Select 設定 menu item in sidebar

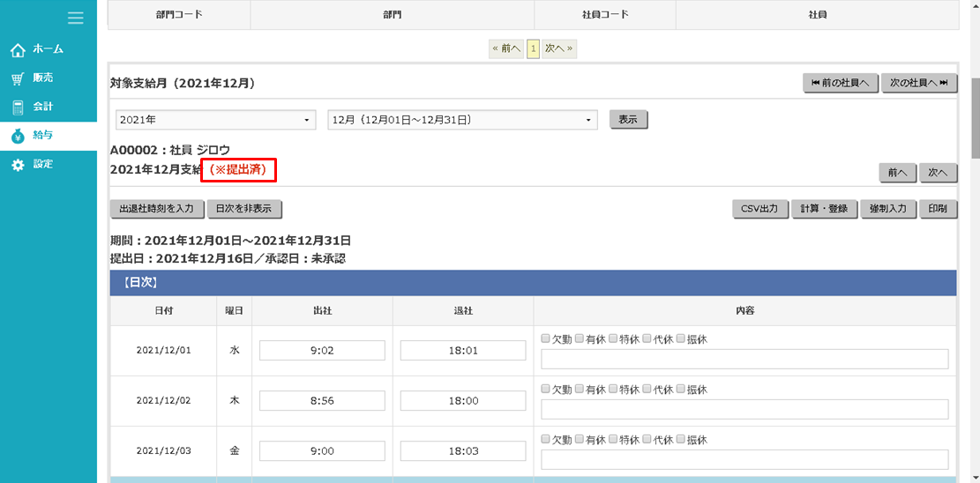[43, 164]
